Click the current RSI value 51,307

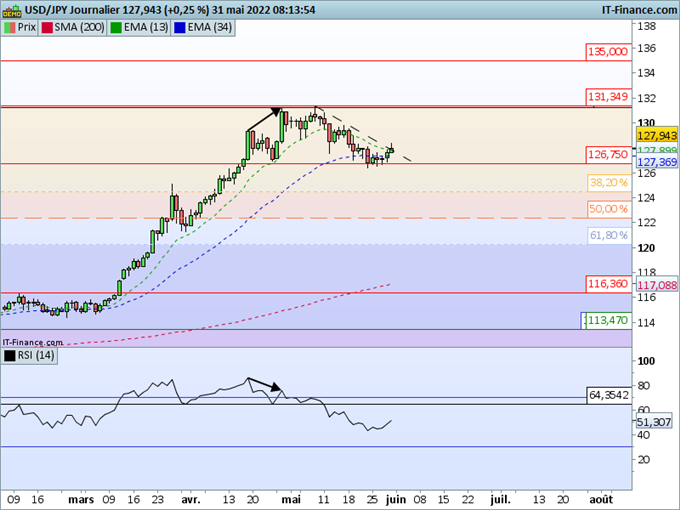654,422
